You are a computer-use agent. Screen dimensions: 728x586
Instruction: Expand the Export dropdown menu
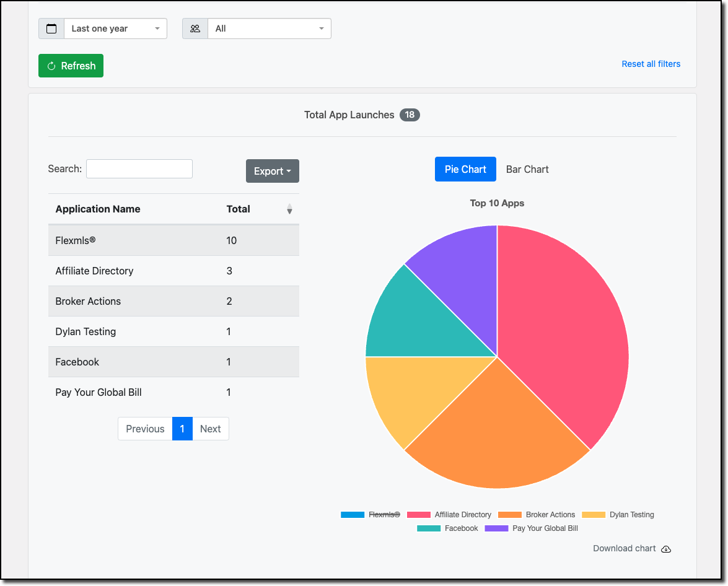click(x=273, y=171)
